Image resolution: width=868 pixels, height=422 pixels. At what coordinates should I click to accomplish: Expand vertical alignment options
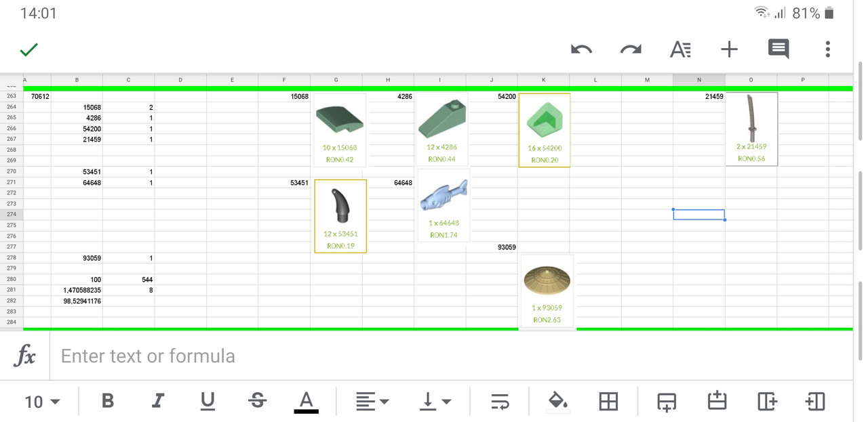point(436,402)
